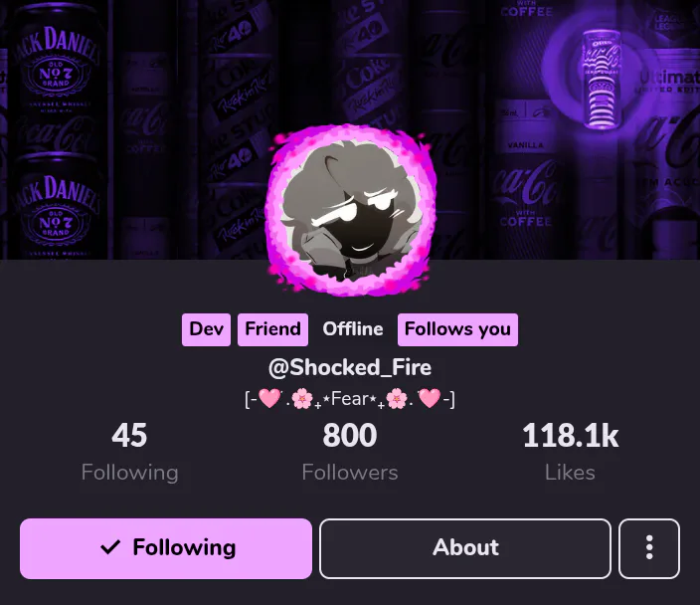
Task: Open the three-dot more options menu
Action: pyautogui.click(x=649, y=548)
